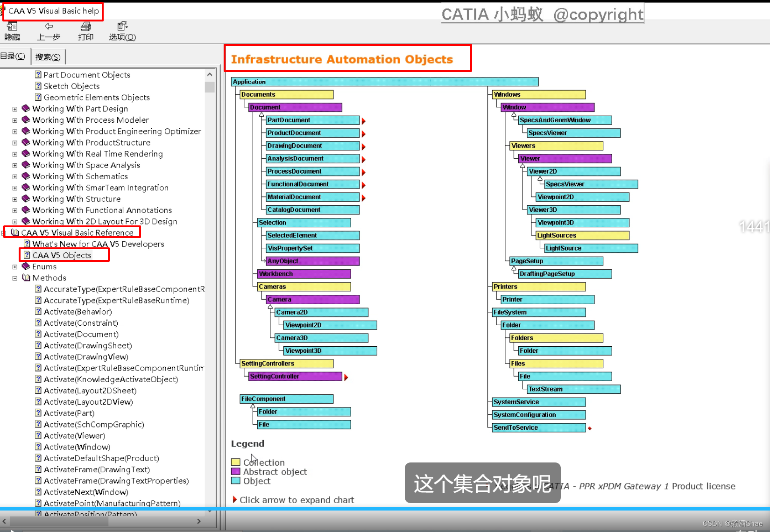Open the Part Document Objects topic
Viewport: 770px width, 532px height.
point(87,75)
